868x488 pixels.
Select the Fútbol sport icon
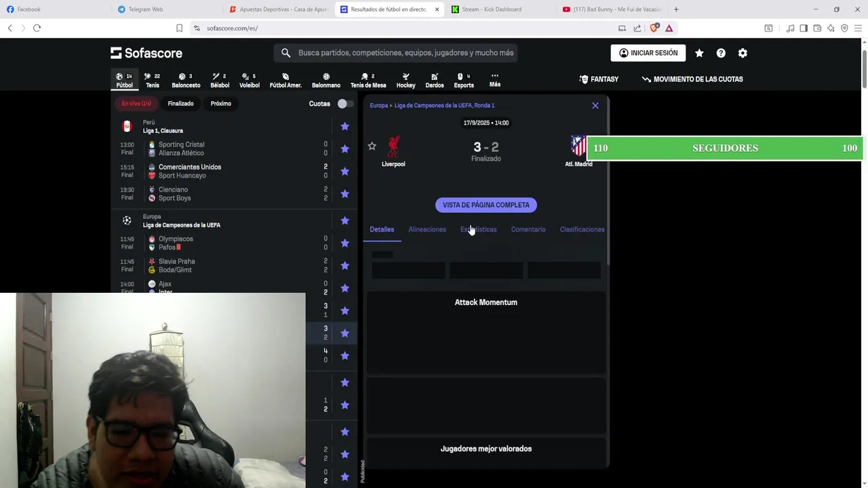(x=124, y=80)
